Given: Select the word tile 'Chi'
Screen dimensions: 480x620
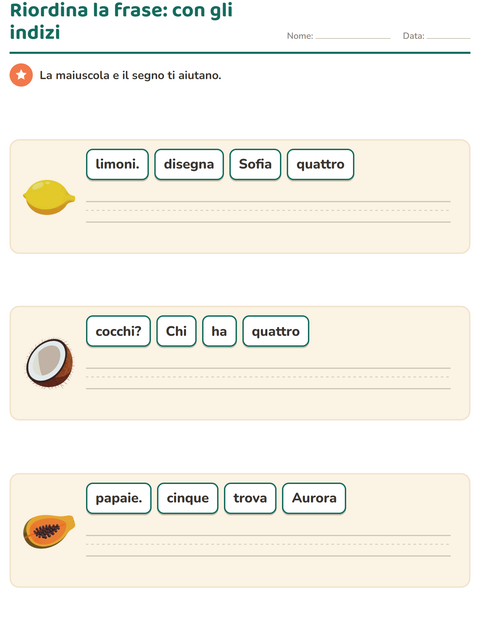Looking at the screenshot, I should click(x=176, y=331).
